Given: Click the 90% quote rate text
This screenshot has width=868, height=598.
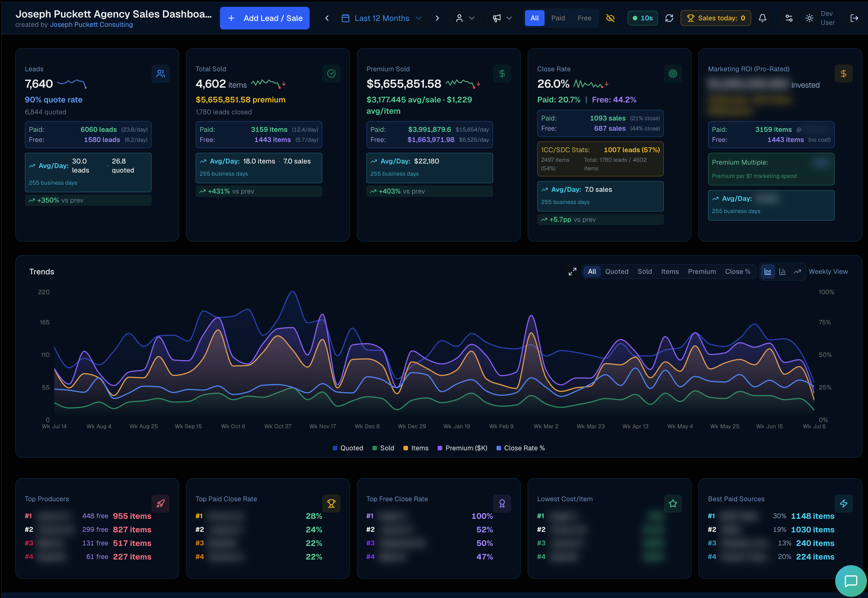Looking at the screenshot, I should 53,100.
